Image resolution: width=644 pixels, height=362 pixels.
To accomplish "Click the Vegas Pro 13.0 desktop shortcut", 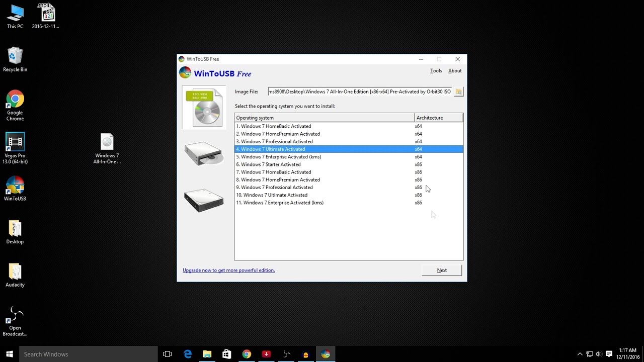I will 15,148.
